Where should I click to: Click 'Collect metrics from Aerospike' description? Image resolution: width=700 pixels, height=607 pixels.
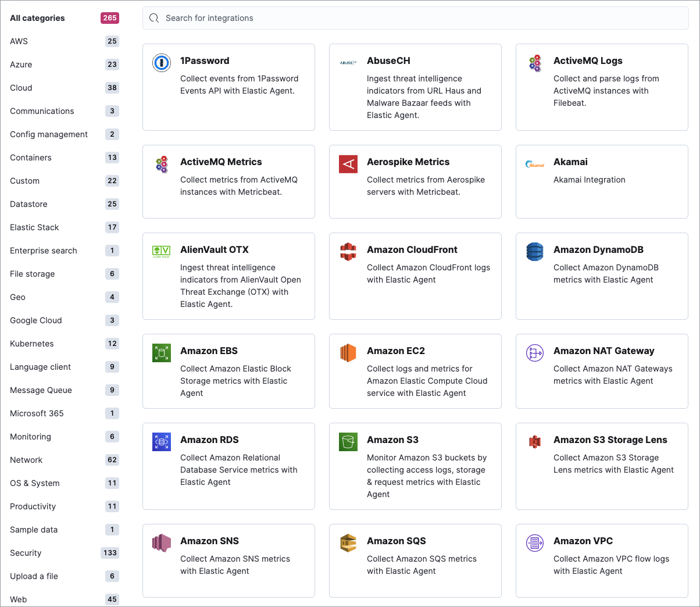point(426,185)
